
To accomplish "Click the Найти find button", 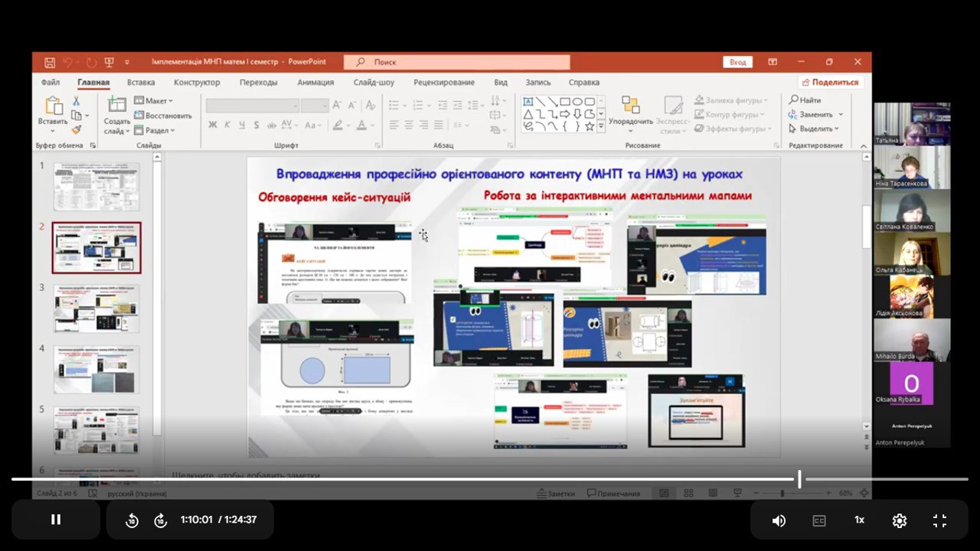I will (805, 100).
